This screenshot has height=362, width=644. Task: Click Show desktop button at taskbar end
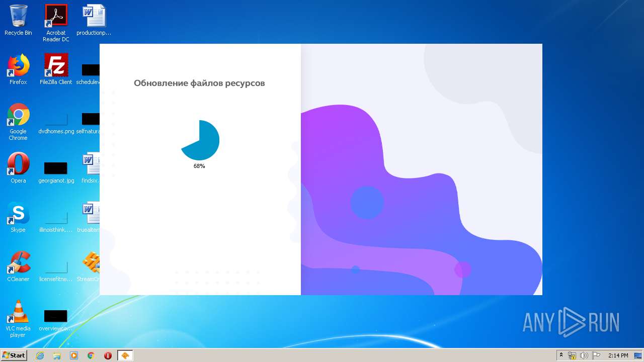coord(638,355)
